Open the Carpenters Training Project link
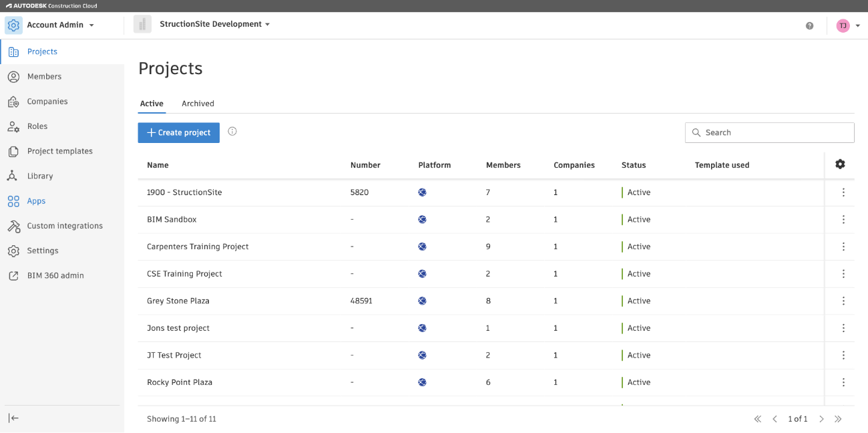 (198, 247)
